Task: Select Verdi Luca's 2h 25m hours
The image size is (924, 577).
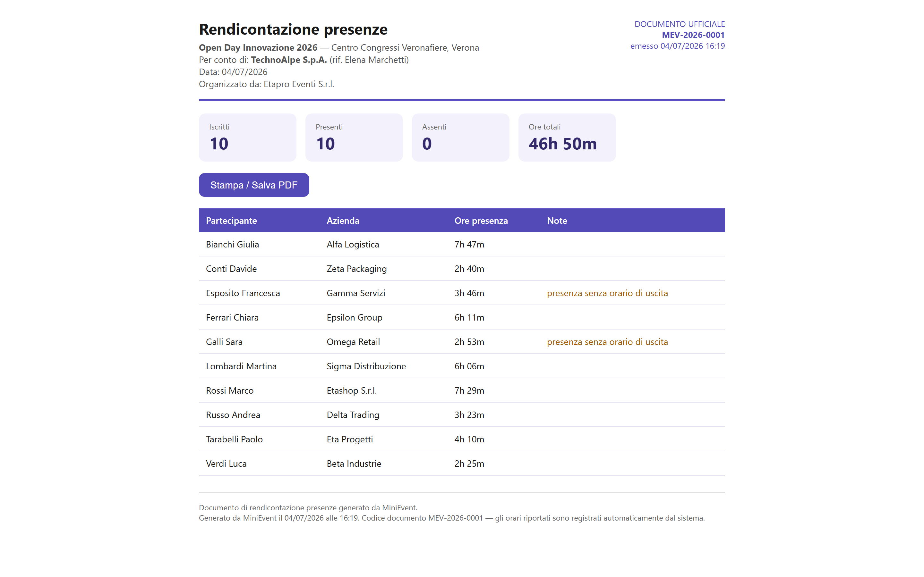Action: 469,464
